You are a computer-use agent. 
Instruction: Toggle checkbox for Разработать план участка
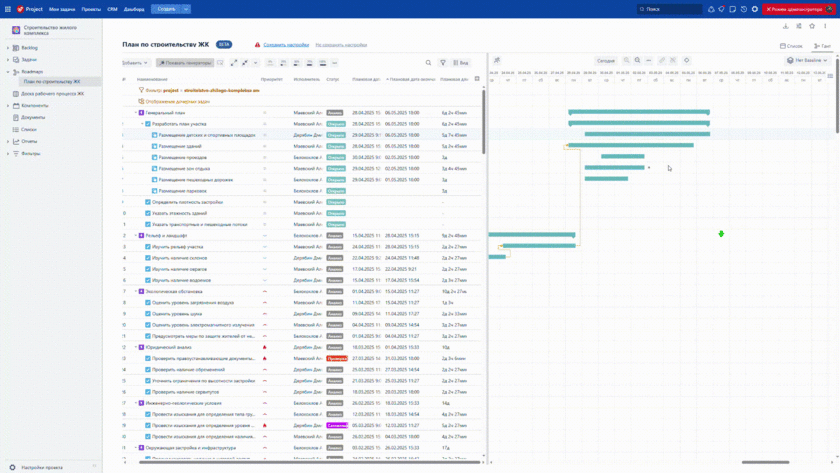(x=148, y=124)
